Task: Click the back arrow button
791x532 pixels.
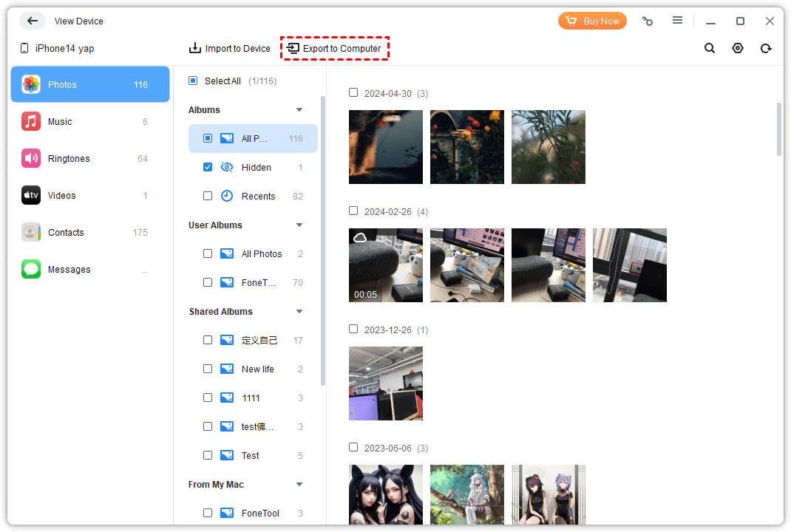Action: (x=32, y=21)
